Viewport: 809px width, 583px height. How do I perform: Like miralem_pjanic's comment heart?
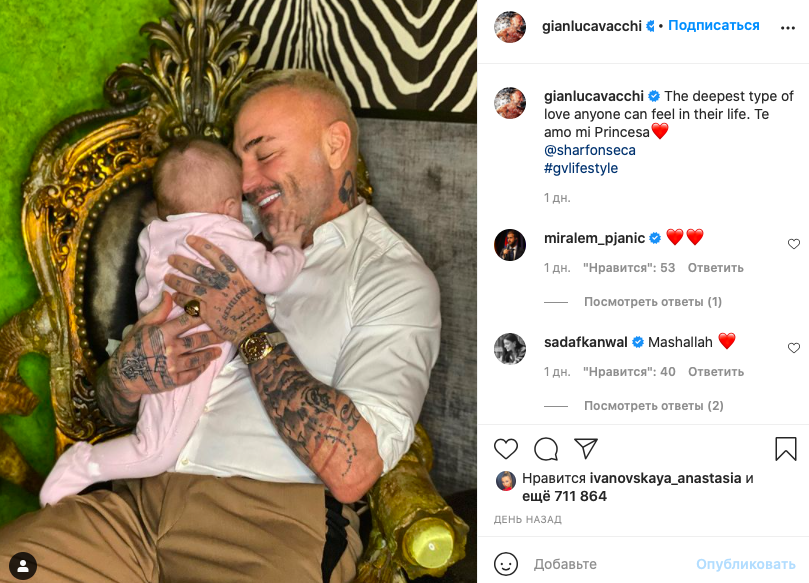click(794, 244)
